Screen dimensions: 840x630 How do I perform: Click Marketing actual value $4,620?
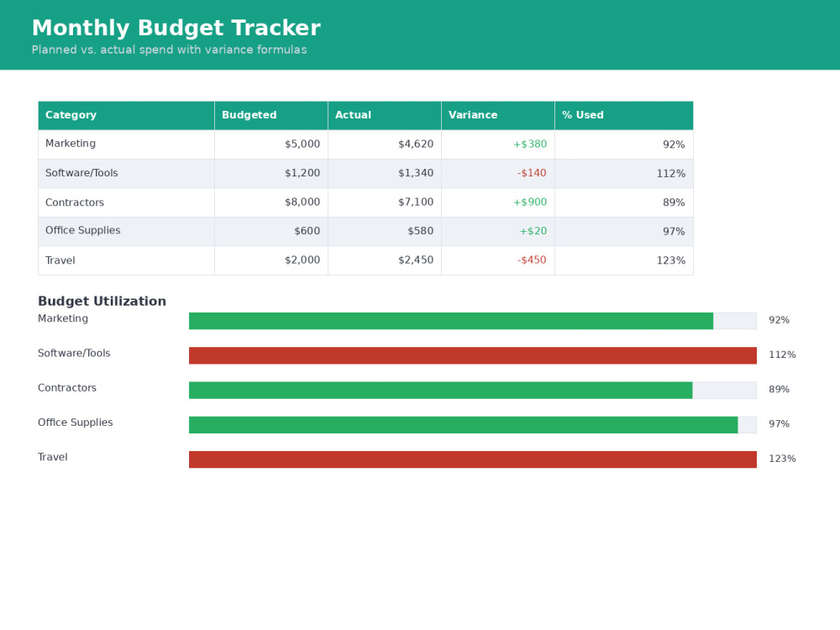(x=385, y=144)
